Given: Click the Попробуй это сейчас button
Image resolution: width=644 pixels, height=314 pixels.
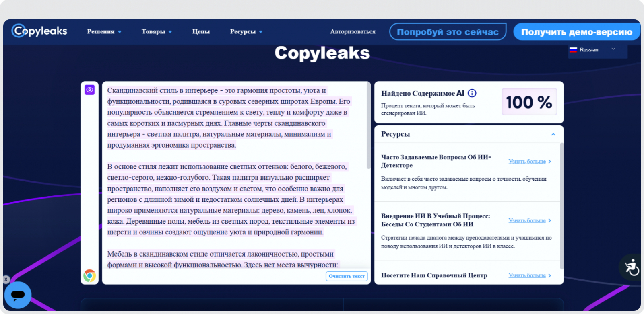Looking at the screenshot, I should pyautogui.click(x=448, y=32).
